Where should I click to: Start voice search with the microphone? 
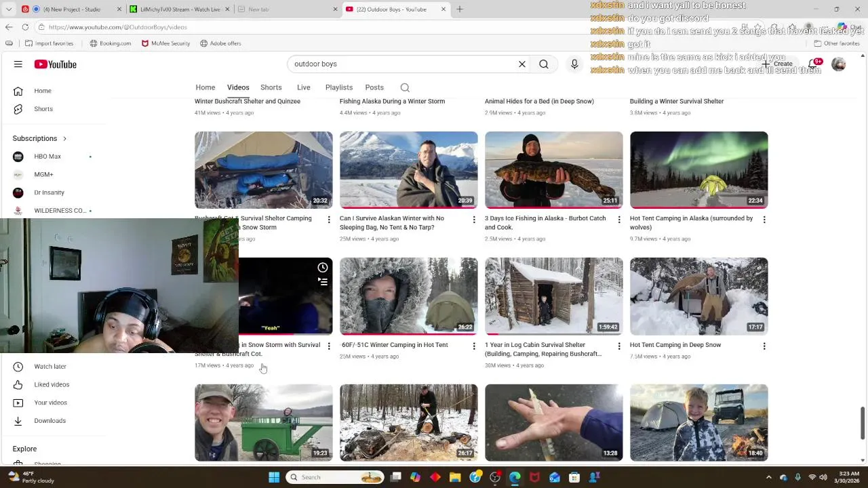tap(574, 64)
